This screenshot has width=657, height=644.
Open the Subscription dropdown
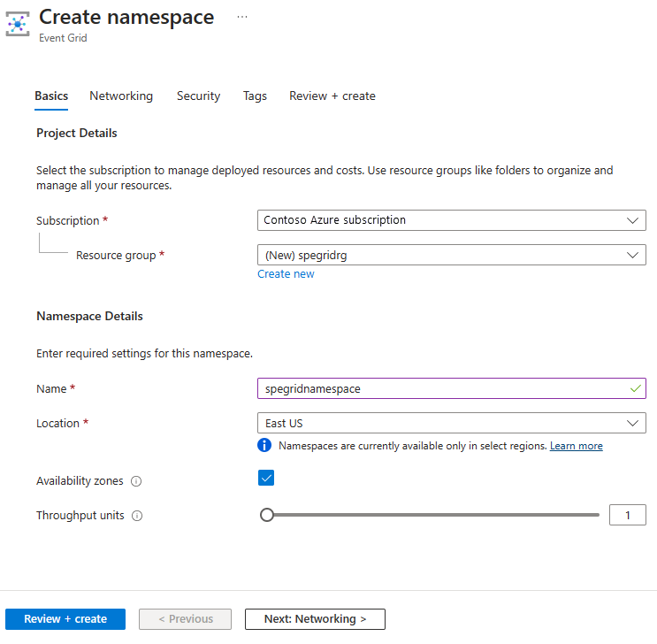[451, 220]
